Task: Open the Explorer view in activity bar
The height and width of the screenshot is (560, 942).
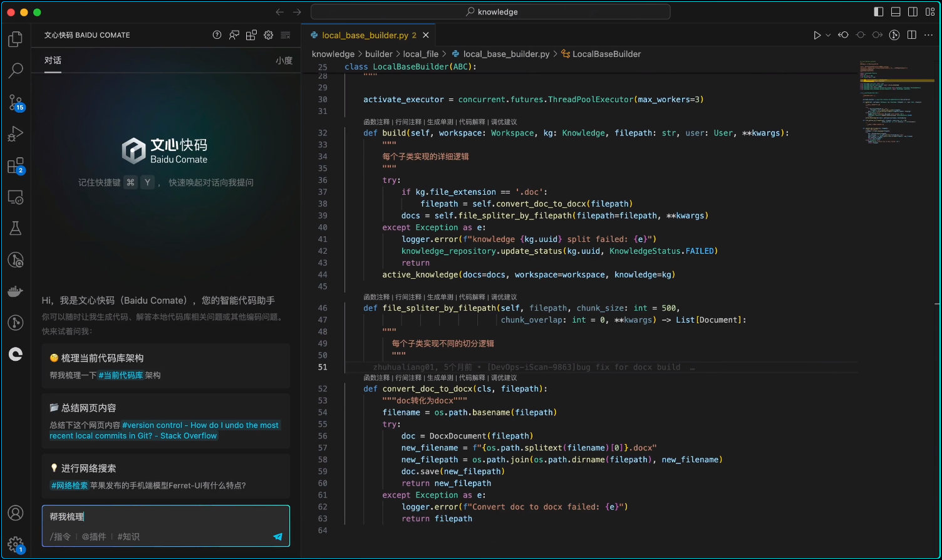Action: click(x=16, y=39)
